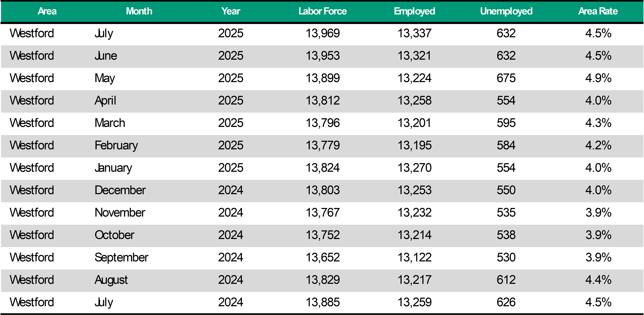
Task: Click the February month cell
Action: 116,145
